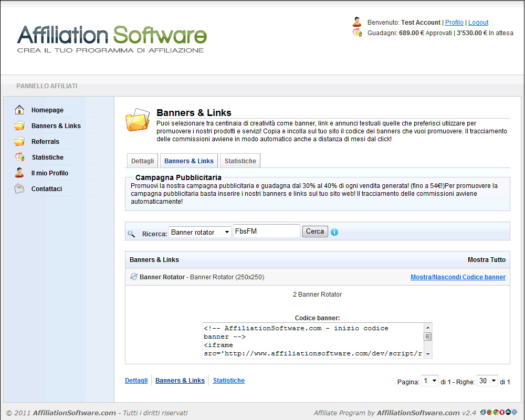This screenshot has height=420, width=525.
Task: Open the Righe rows-per-page dropdown
Action: [487, 381]
